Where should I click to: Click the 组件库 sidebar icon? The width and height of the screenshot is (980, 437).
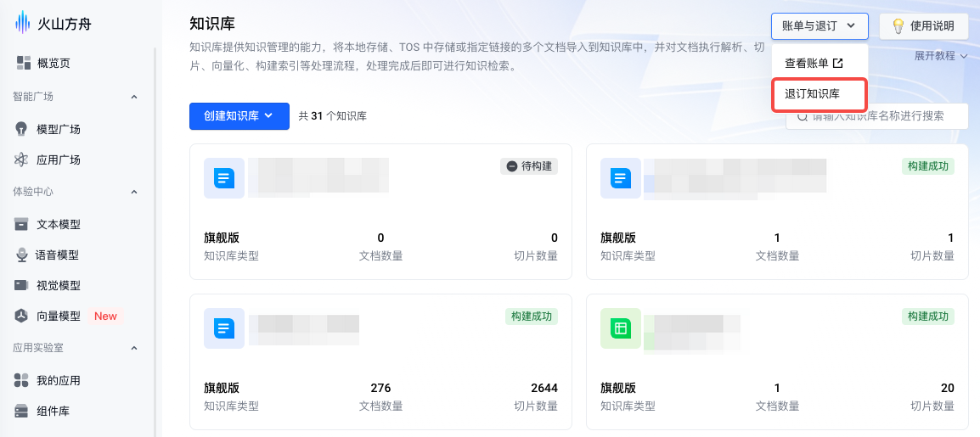22,411
